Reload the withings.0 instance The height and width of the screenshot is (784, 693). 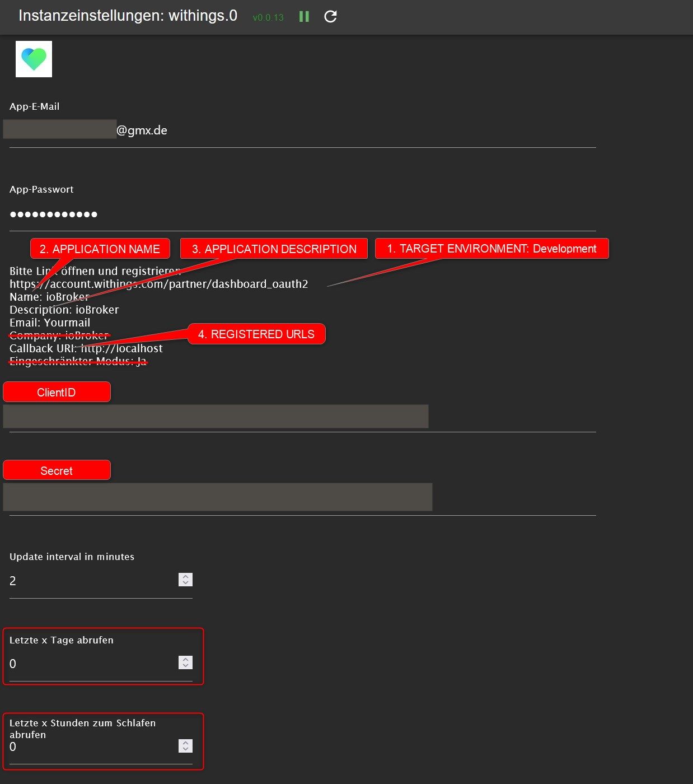(330, 17)
